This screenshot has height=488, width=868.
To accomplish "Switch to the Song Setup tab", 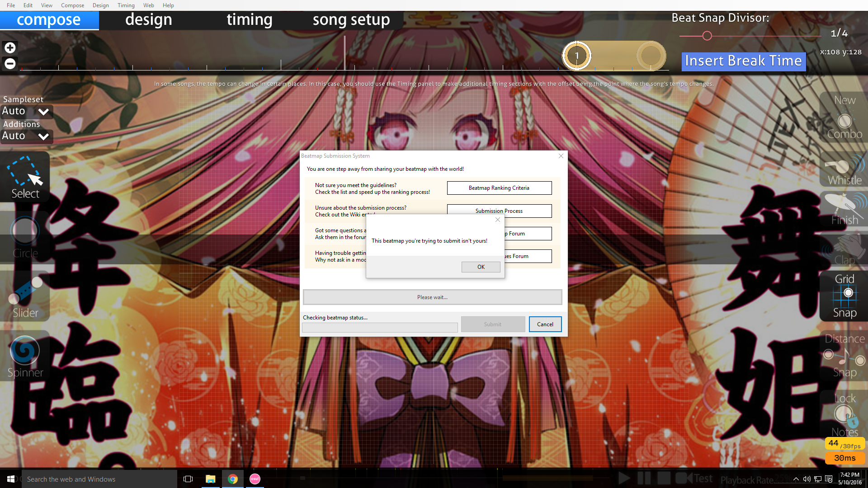I will pos(349,18).
